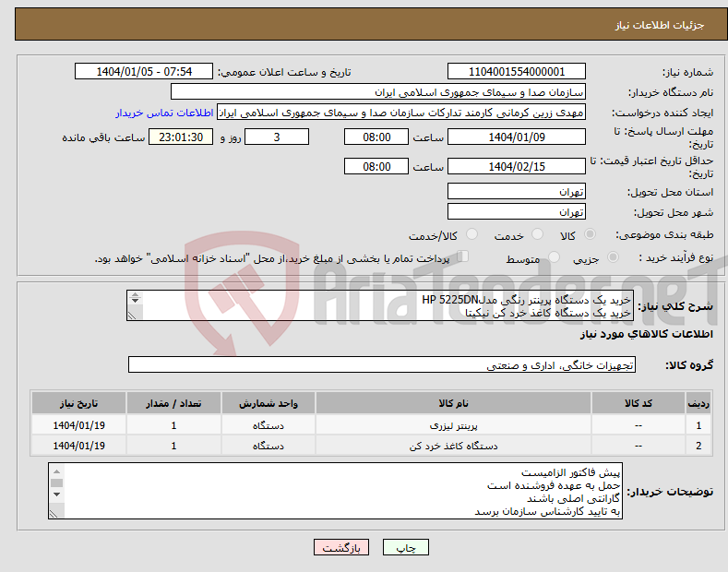Click delivery province field تهران
The width and height of the screenshot is (728, 572).
pos(517,191)
